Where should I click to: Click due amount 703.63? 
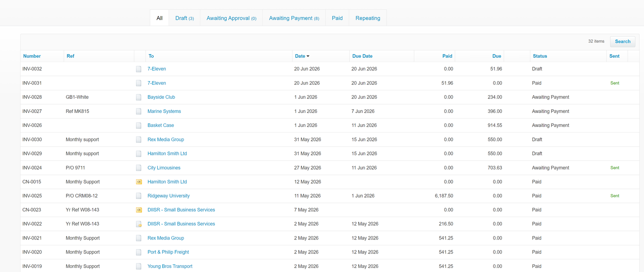pyautogui.click(x=495, y=168)
